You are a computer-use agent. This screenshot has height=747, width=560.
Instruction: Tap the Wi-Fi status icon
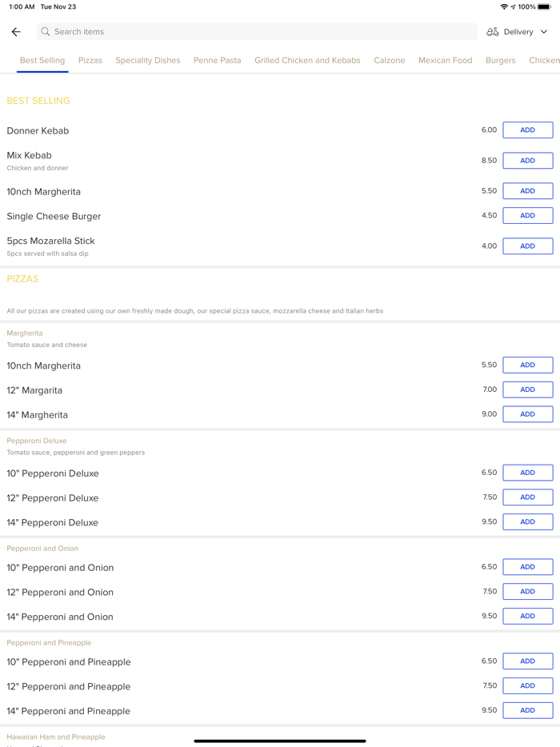504,6
